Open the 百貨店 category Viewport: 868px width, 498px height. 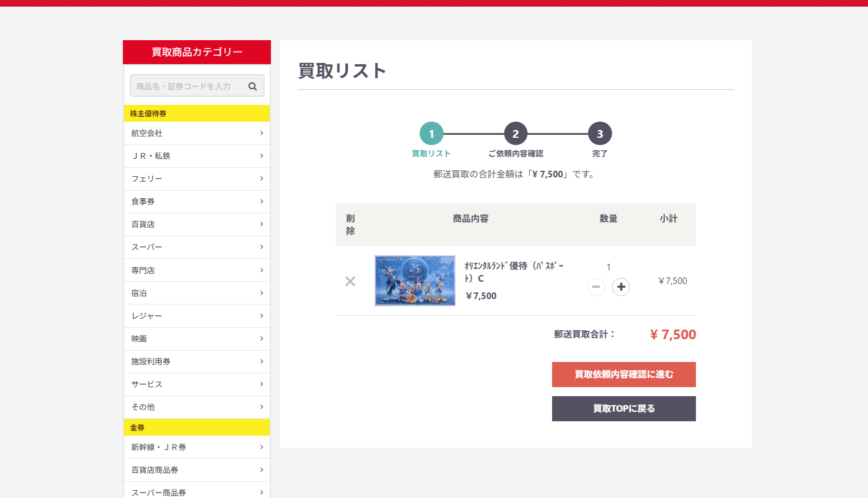pyautogui.click(x=197, y=224)
